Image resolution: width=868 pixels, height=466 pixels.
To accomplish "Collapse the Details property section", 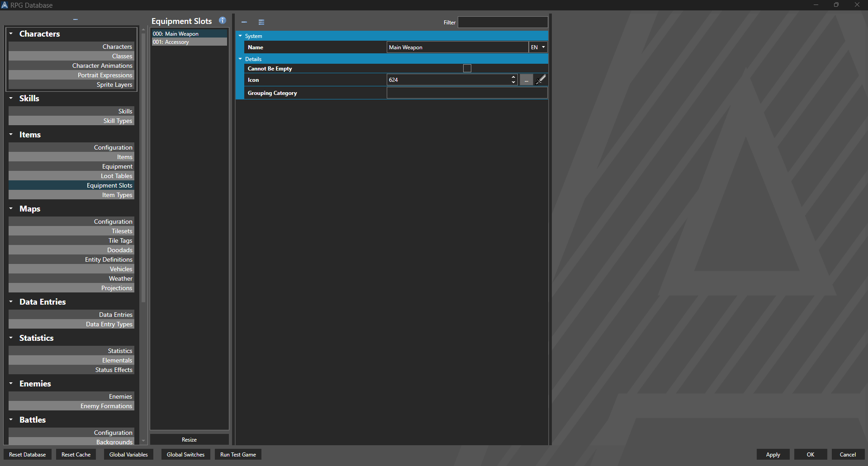I will click(240, 59).
